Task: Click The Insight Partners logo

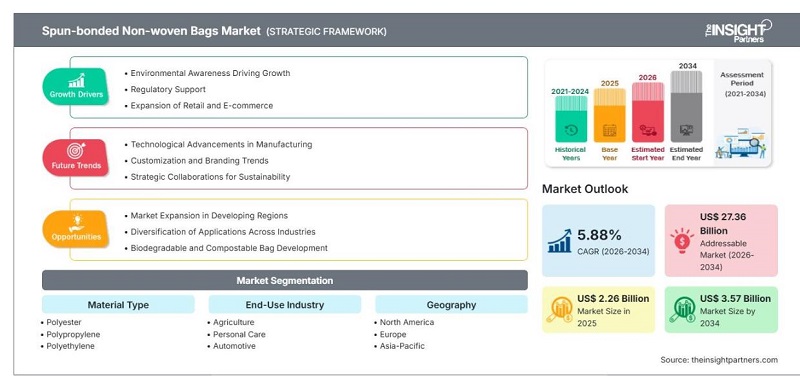Action: tap(738, 31)
